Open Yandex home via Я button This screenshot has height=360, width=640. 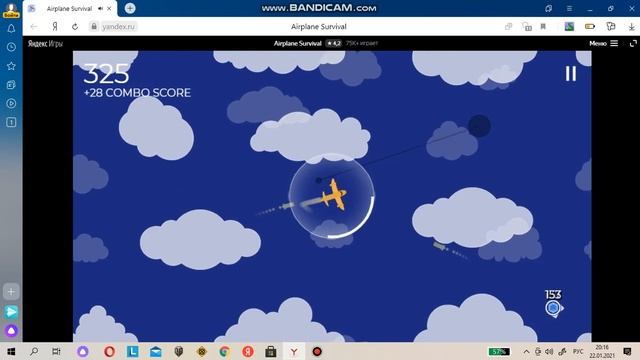point(55,27)
